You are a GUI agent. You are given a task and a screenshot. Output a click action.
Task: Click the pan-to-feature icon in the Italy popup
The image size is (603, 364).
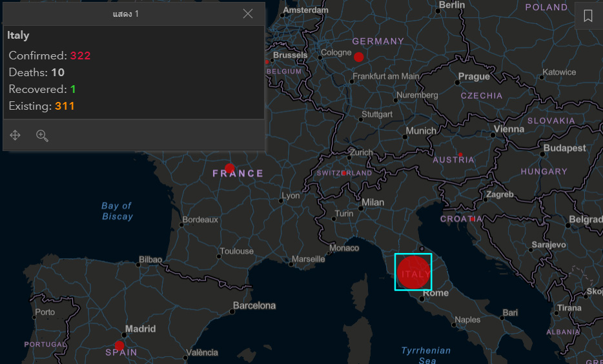click(x=15, y=136)
